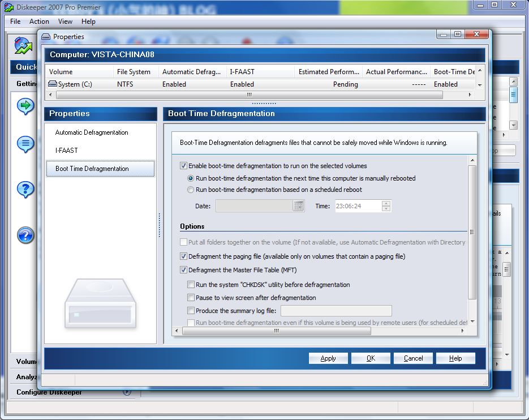Click the NTFS file system cell
The height and width of the screenshot is (420, 529).
click(x=125, y=84)
